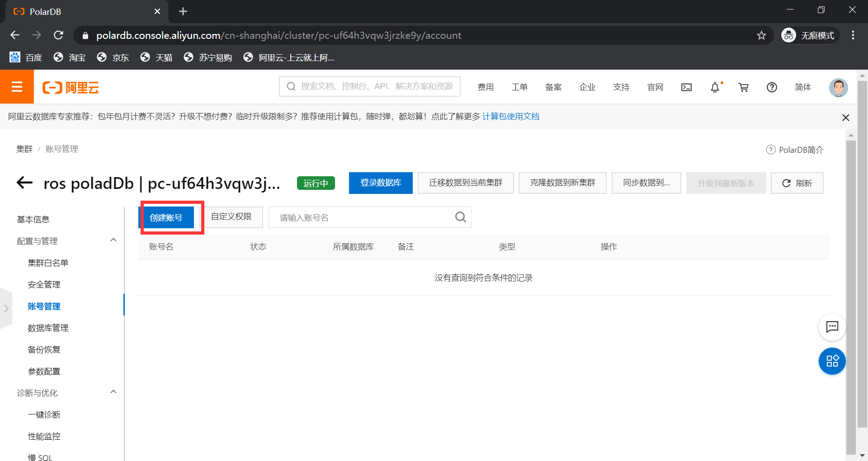Open the Chrome three-dot menu

tap(853, 35)
